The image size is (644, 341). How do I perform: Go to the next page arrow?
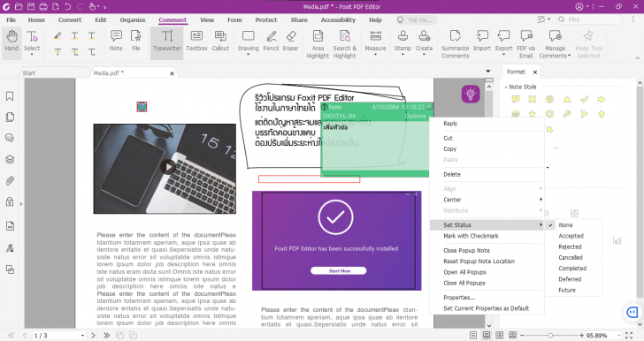(93, 335)
